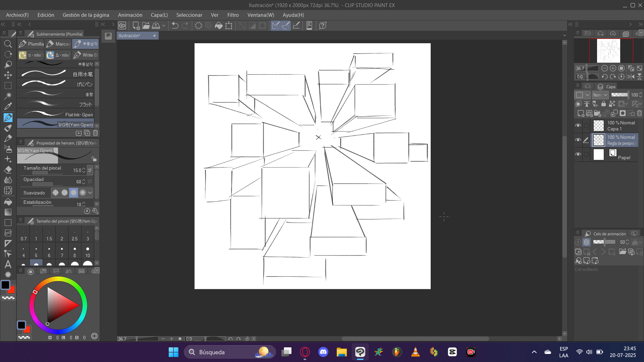Image resolution: width=644 pixels, height=362 pixels.
Task: Open the Filtro menu
Action: tap(233, 15)
